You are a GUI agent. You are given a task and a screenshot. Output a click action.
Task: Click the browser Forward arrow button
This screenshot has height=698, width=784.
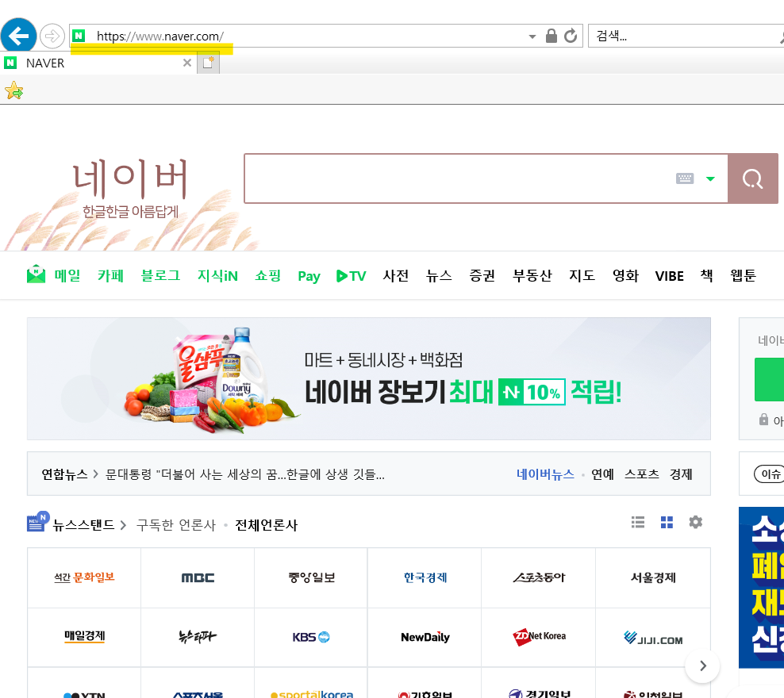pyautogui.click(x=52, y=36)
